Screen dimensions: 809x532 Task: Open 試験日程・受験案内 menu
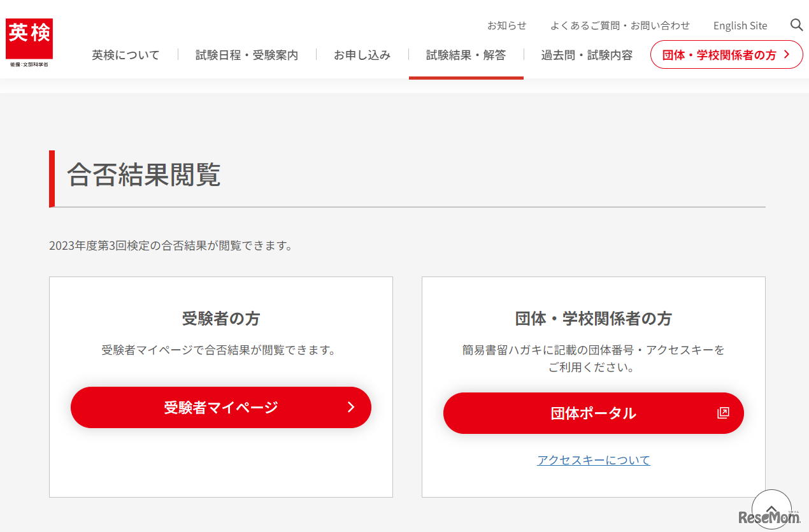247,55
